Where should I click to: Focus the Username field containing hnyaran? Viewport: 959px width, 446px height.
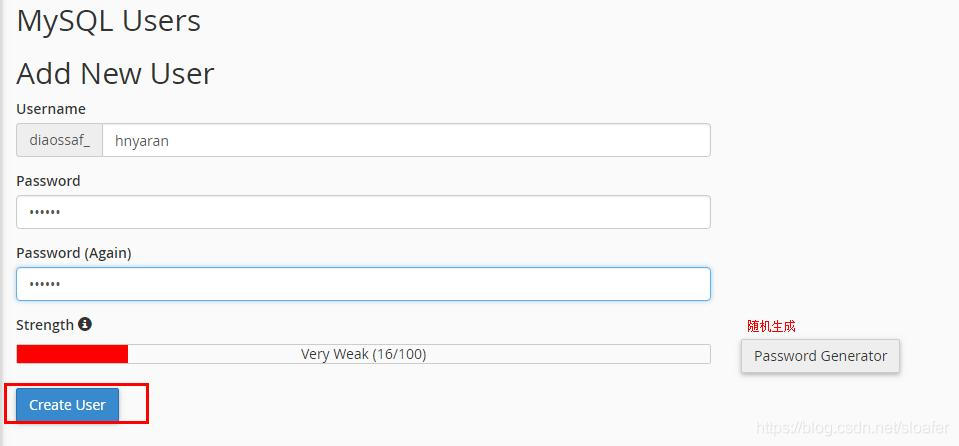(406, 140)
